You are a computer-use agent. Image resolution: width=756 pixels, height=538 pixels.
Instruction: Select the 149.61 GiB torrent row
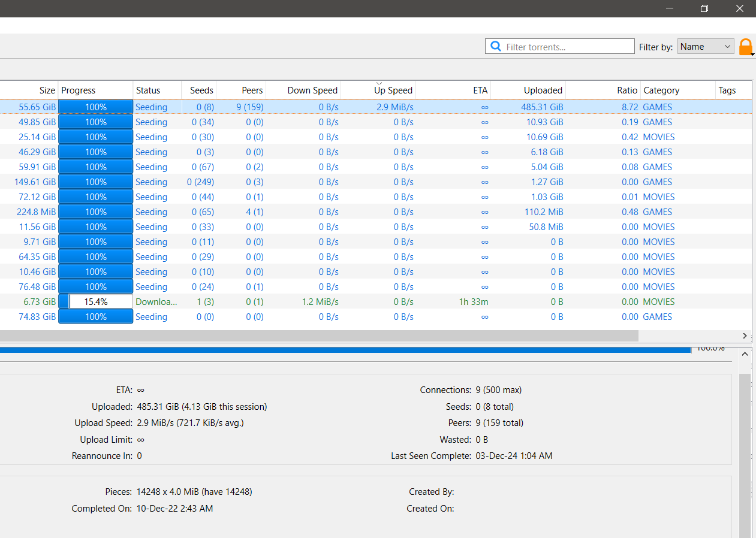point(376,182)
